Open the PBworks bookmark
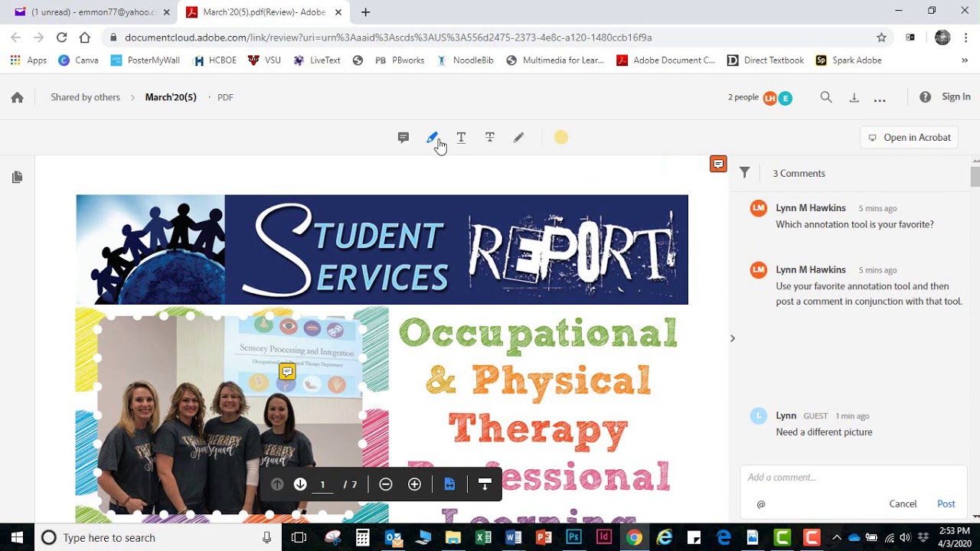 (x=400, y=60)
